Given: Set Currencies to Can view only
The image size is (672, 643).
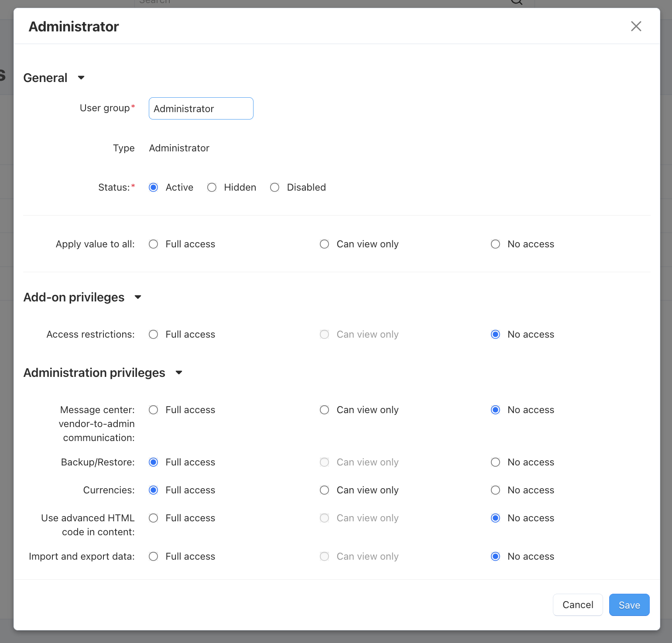Looking at the screenshot, I should point(324,490).
